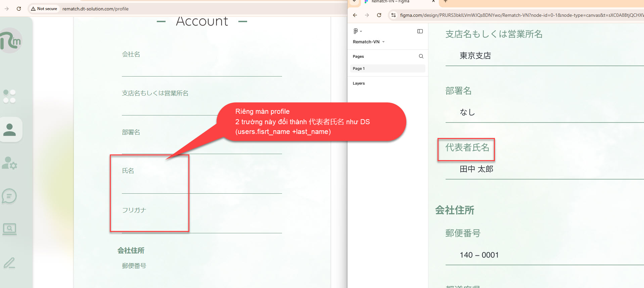Reload the rematch profile page
644x288 pixels.
(19, 9)
